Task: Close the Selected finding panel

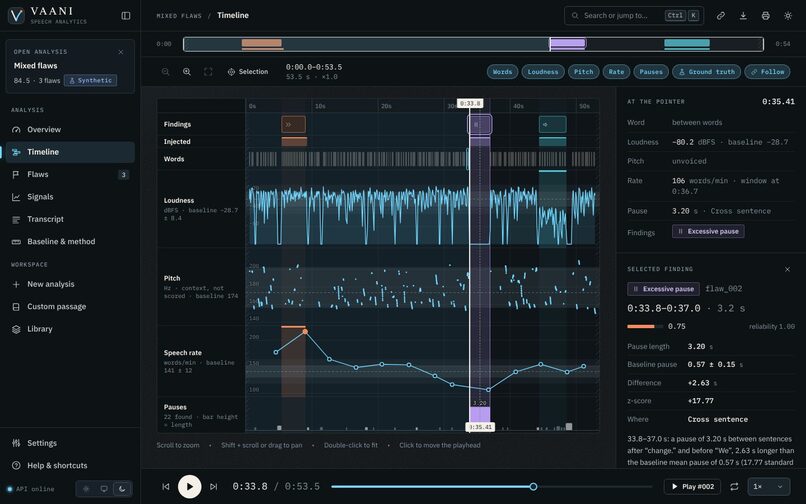Action: (787, 269)
